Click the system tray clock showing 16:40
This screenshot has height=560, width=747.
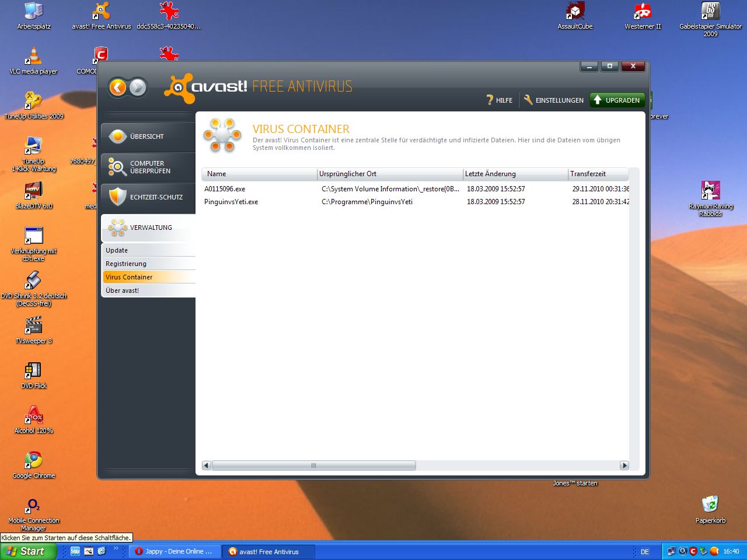point(731,551)
